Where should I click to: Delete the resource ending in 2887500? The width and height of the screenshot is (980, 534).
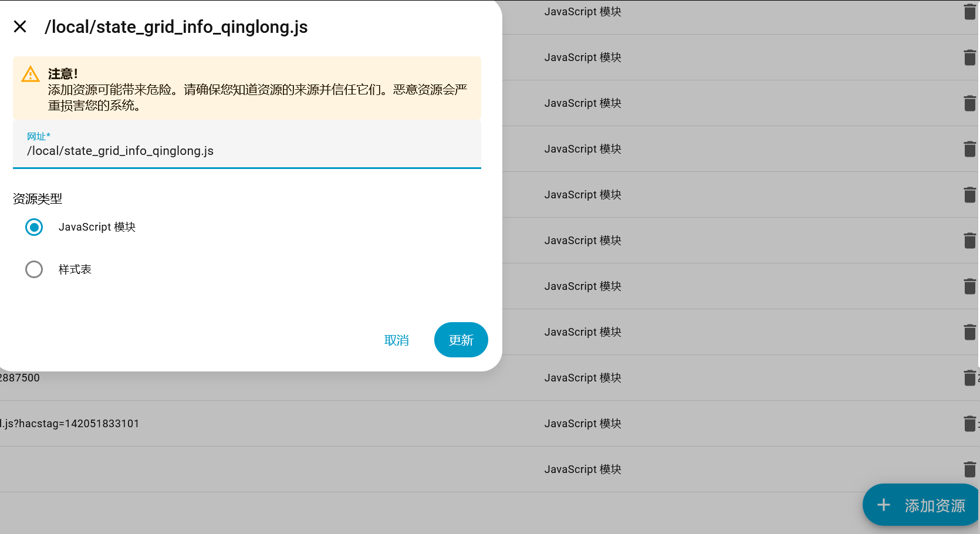(969, 377)
